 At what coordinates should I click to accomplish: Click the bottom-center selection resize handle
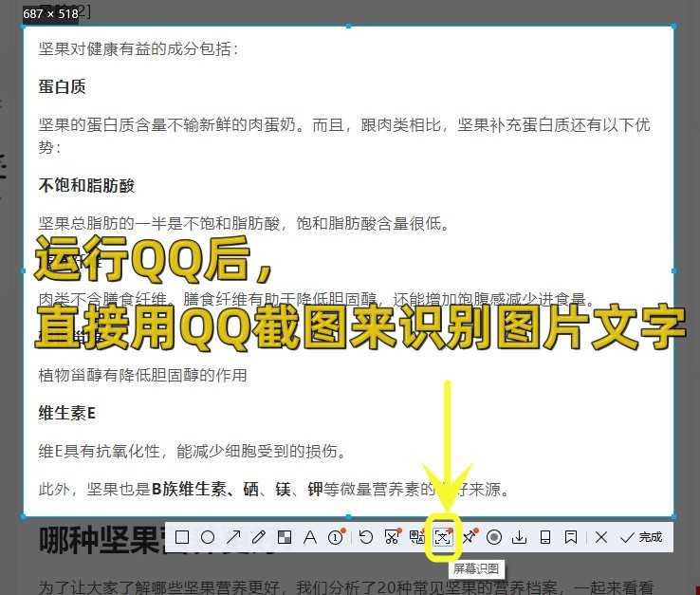point(349,517)
